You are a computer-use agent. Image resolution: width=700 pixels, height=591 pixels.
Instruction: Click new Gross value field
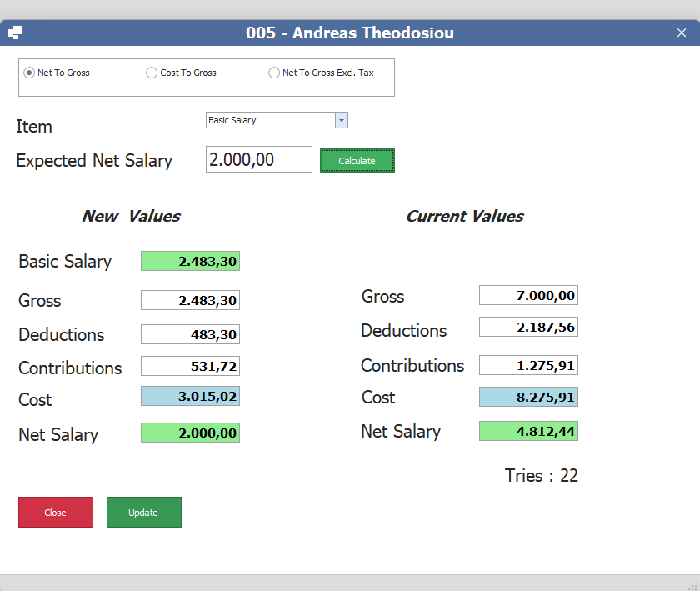pos(190,300)
